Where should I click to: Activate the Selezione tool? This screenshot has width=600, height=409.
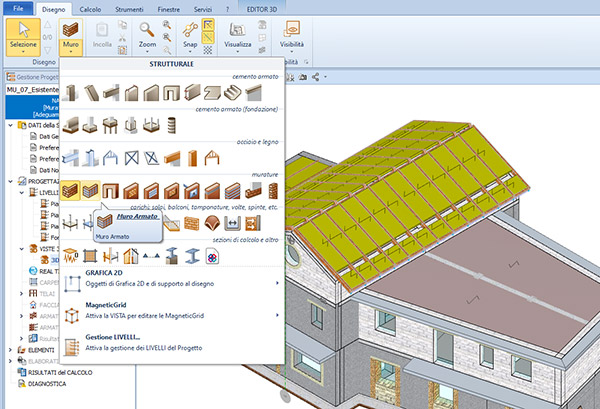coord(23,37)
